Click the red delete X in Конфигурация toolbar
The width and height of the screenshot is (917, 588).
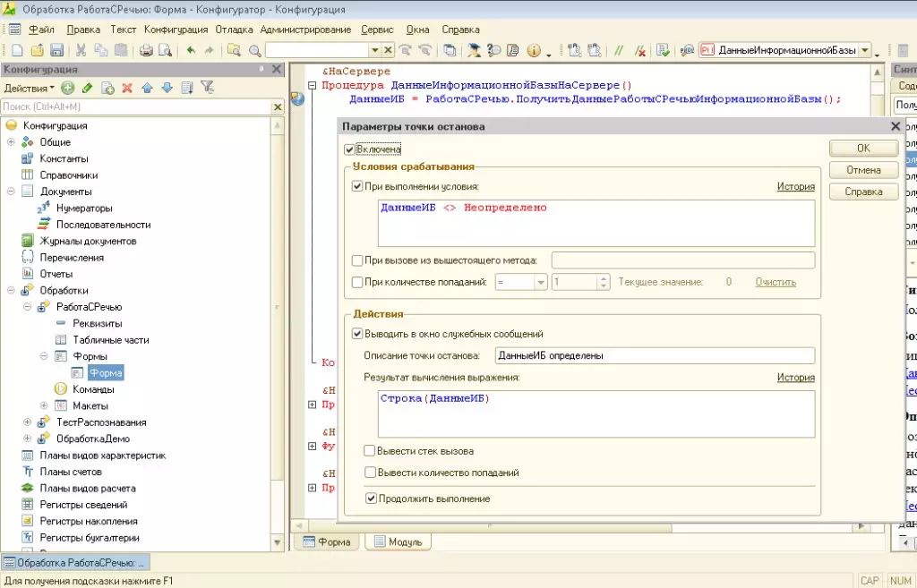pyautogui.click(x=127, y=88)
